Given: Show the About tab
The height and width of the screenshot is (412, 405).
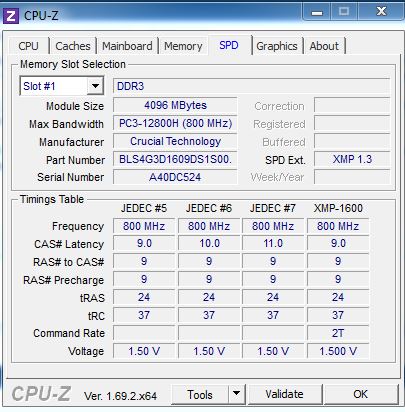Looking at the screenshot, I should [324, 46].
